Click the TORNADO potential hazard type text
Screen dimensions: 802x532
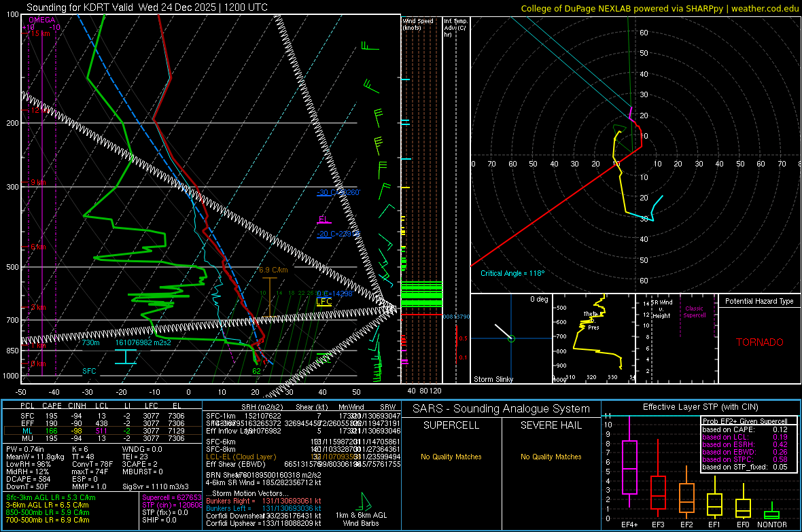pos(759,342)
